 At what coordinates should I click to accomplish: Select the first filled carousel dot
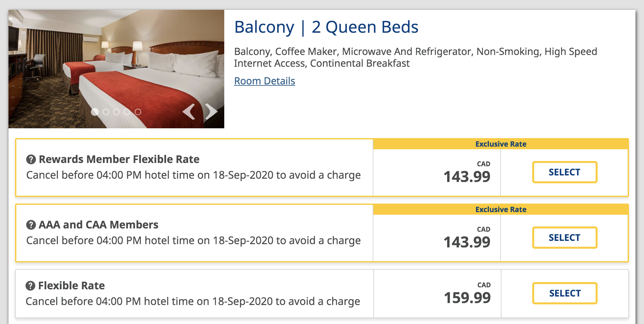tap(95, 112)
